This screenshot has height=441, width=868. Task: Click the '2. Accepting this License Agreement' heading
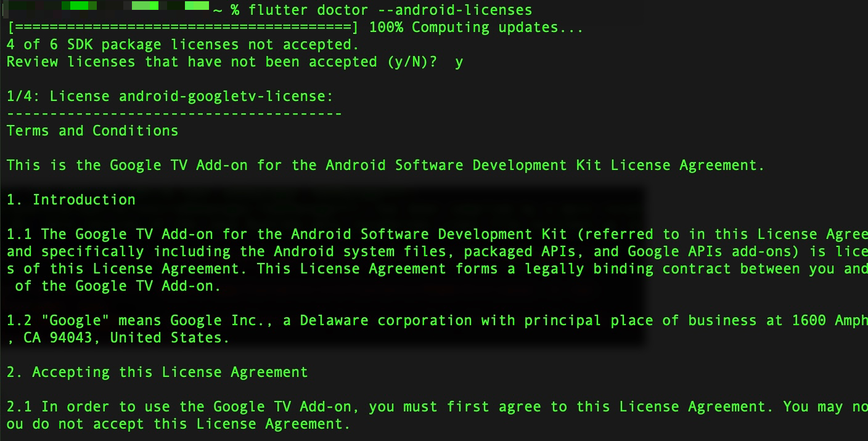[157, 372]
